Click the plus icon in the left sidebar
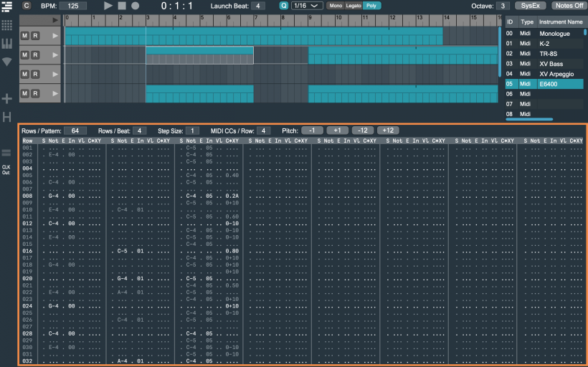Screen dimensions: 588x367 click(x=6, y=98)
